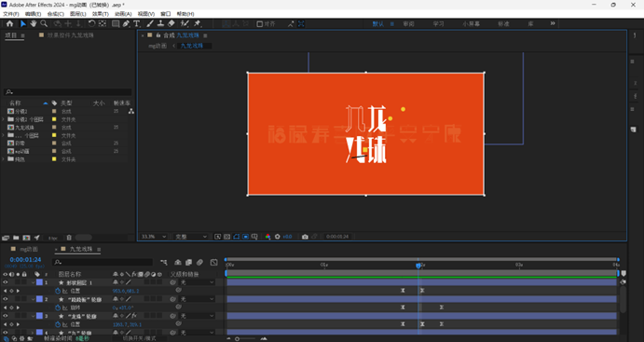
Task: Select the Clone Stamp tool
Action: [160, 24]
